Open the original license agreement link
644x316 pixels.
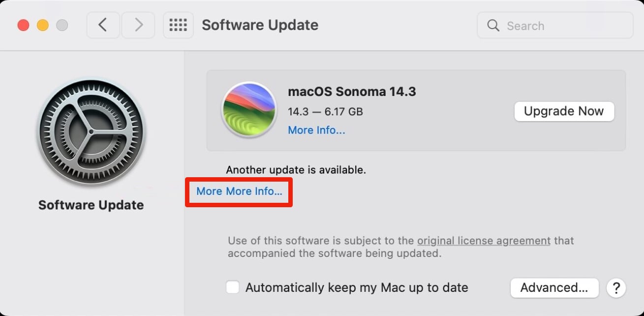pyautogui.click(x=484, y=241)
